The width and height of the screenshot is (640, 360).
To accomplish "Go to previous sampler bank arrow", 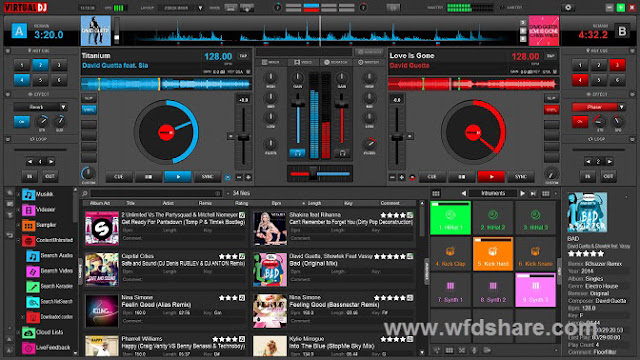I will tap(464, 193).
